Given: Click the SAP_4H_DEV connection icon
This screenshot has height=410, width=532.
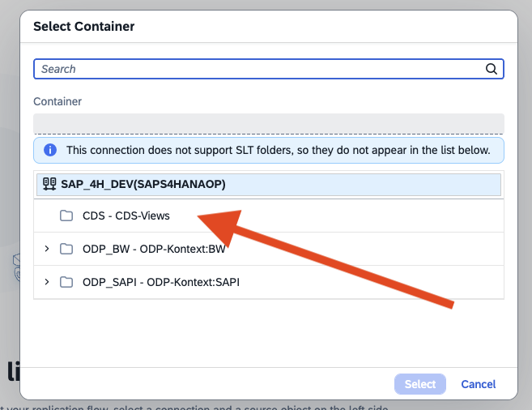Looking at the screenshot, I should pos(49,184).
